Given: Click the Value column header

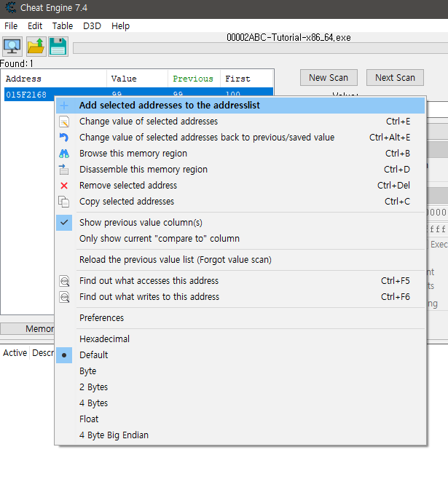Looking at the screenshot, I should point(137,79).
